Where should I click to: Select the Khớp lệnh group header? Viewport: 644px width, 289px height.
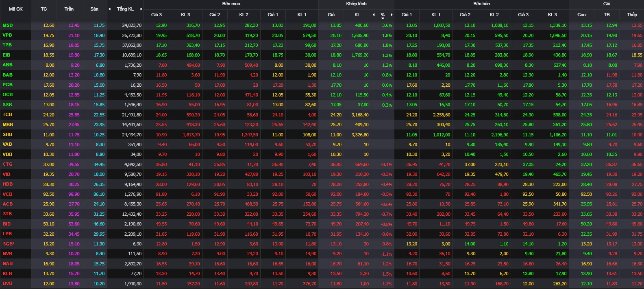[x=356, y=4]
